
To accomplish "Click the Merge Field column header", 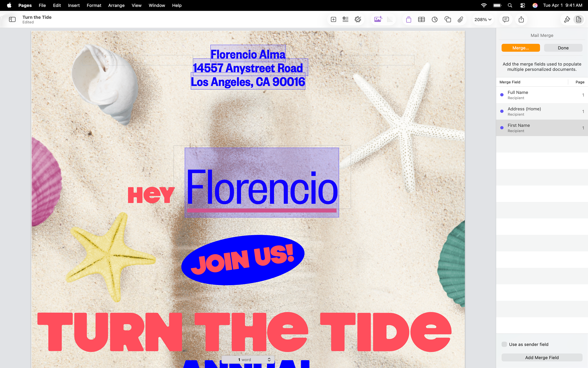I will (x=510, y=82).
